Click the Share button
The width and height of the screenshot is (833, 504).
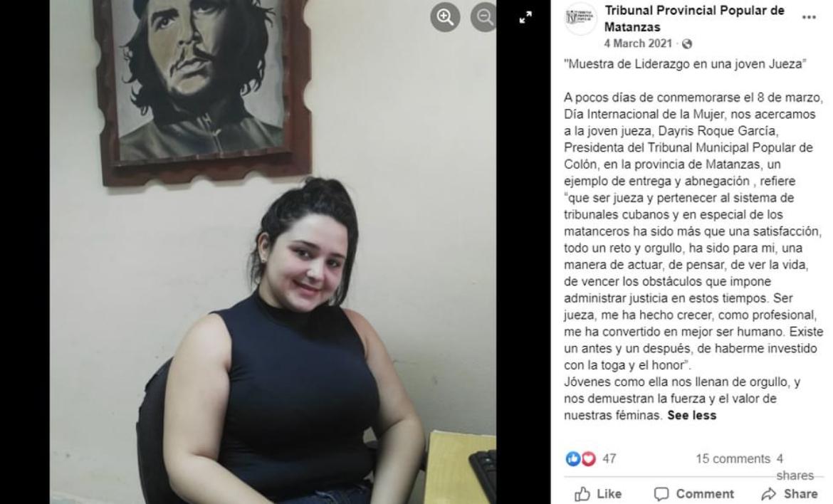tap(790, 494)
